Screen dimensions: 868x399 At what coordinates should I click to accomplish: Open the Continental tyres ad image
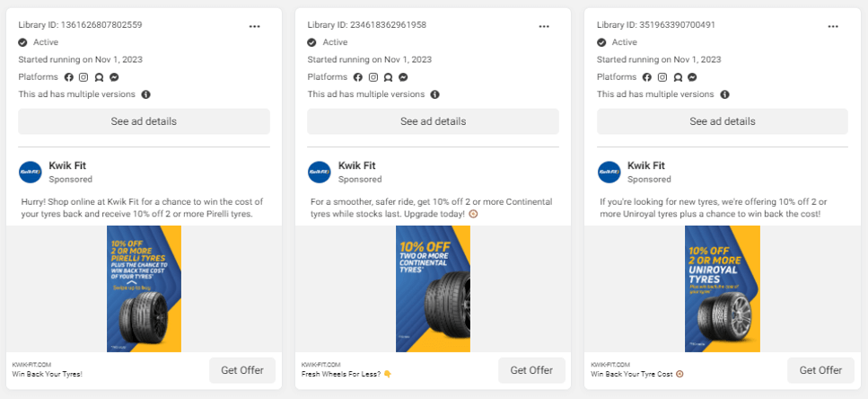433,288
